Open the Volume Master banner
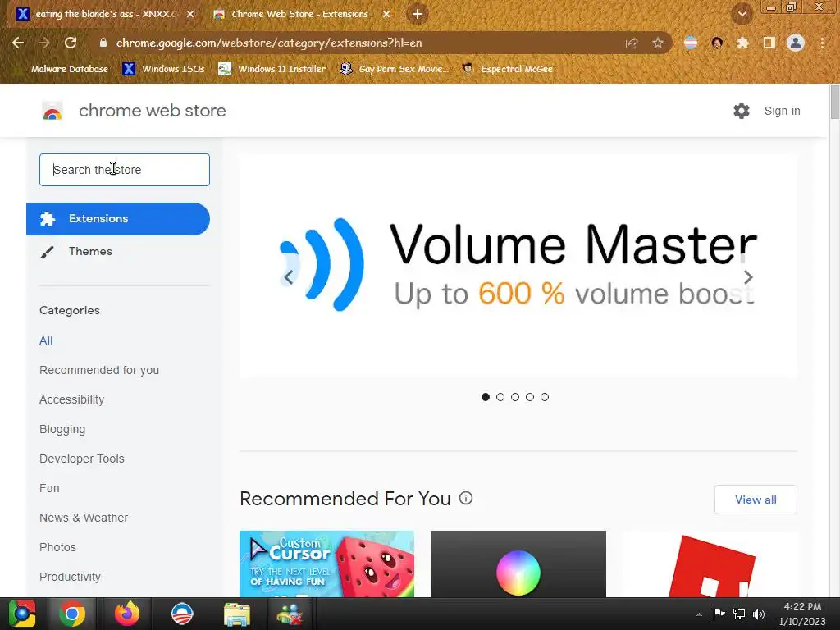The image size is (840, 630). coord(518,267)
